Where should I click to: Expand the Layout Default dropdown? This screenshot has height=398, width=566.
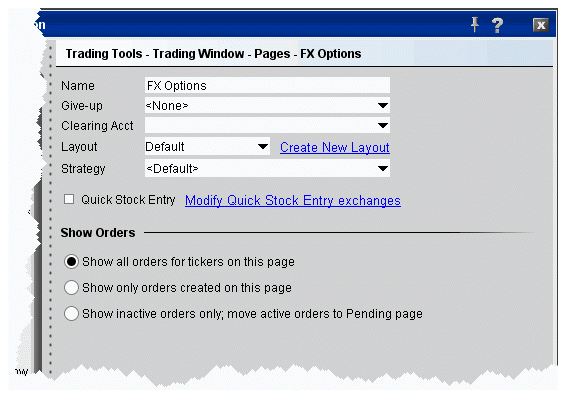pos(263,146)
